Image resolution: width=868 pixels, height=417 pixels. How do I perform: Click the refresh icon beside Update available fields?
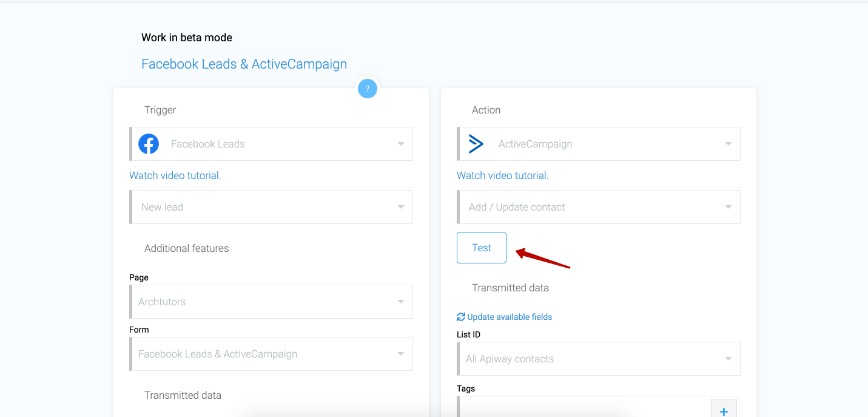(x=461, y=317)
